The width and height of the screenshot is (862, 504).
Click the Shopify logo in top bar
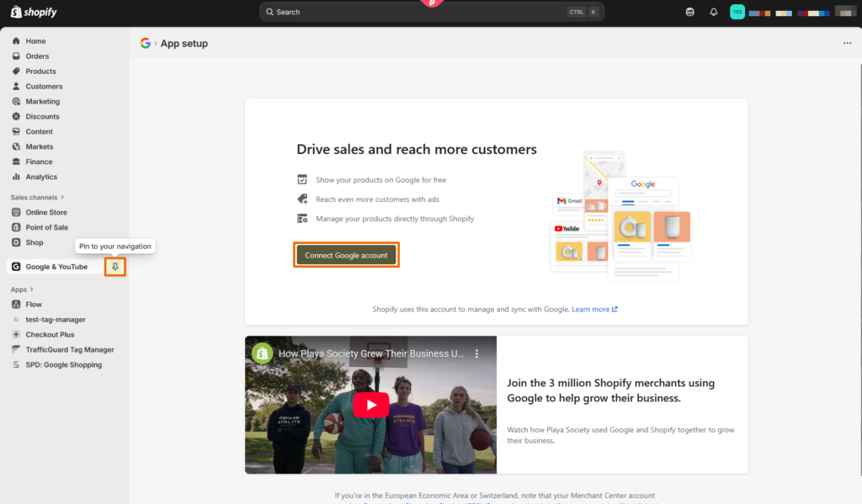tap(34, 12)
